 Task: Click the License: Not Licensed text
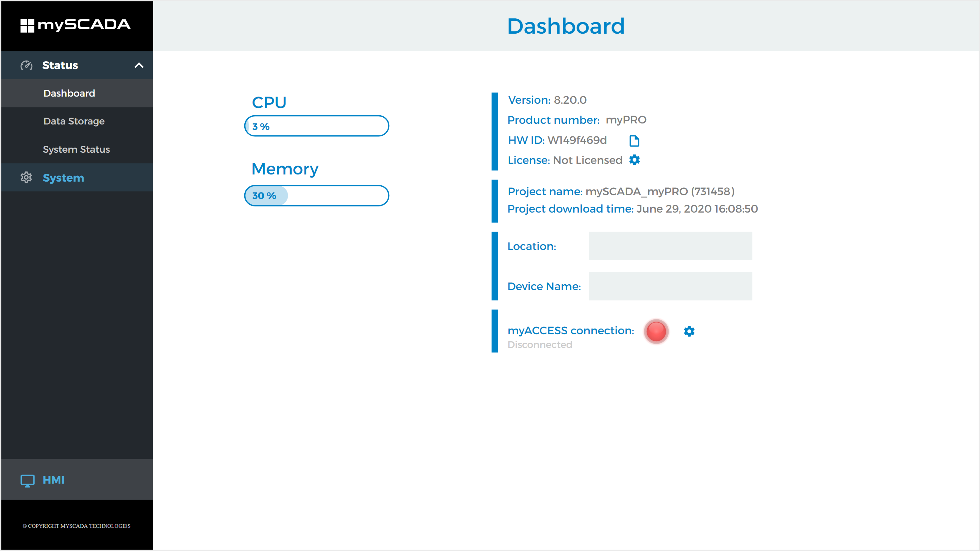(565, 161)
